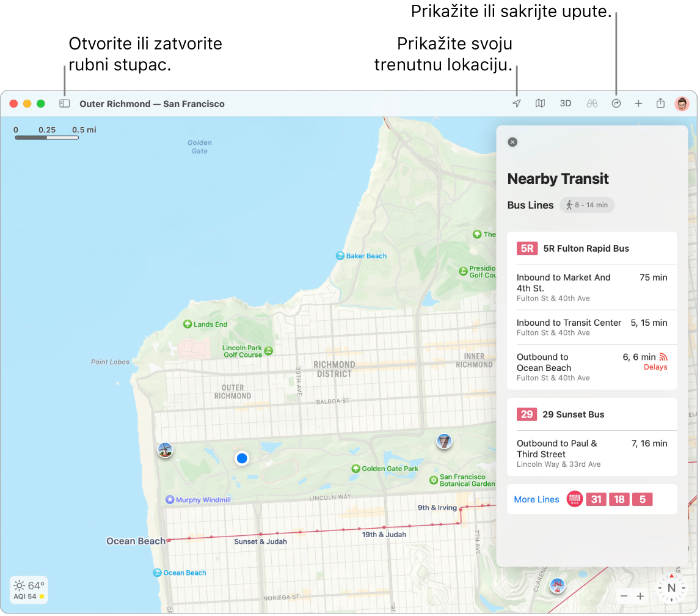Reset map orientation with the compass control

point(671,588)
